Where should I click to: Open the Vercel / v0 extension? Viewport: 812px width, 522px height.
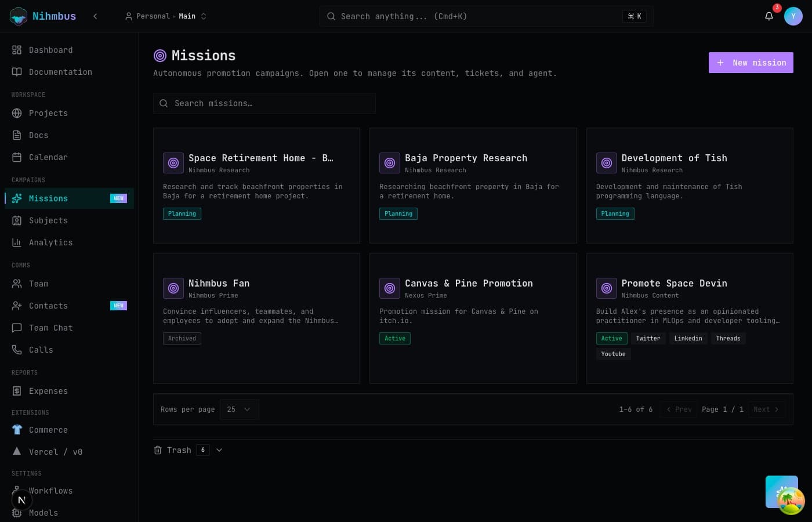click(69, 452)
